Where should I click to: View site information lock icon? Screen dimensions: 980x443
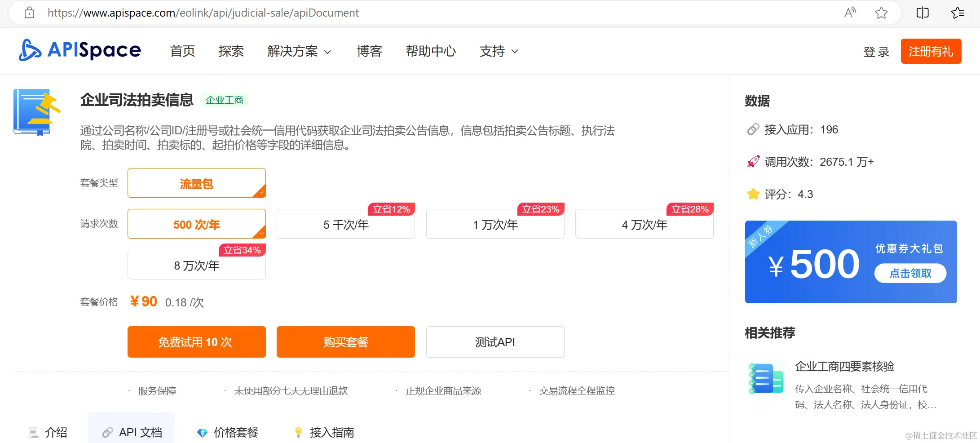click(x=29, y=13)
